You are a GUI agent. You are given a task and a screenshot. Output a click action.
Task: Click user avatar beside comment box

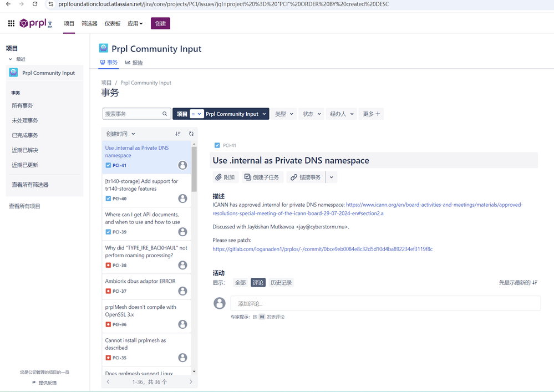pos(220,303)
